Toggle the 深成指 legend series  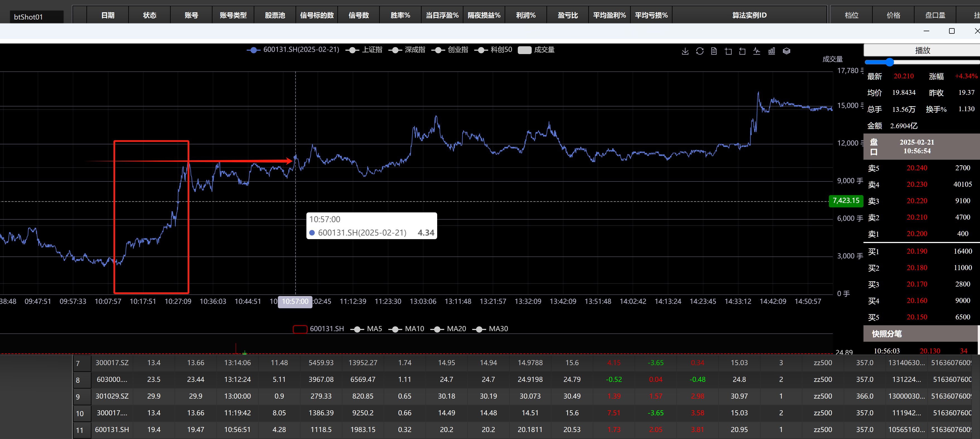tap(407, 50)
